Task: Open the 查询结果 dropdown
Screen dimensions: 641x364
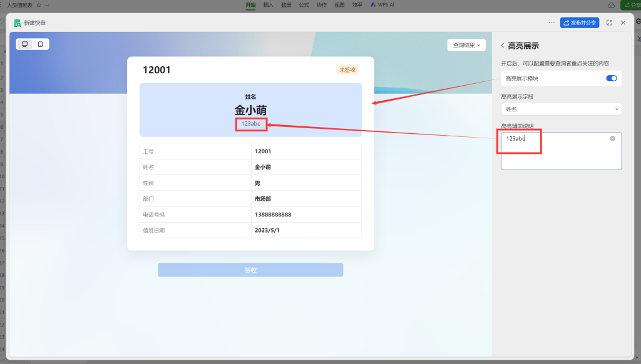Action: pos(466,45)
